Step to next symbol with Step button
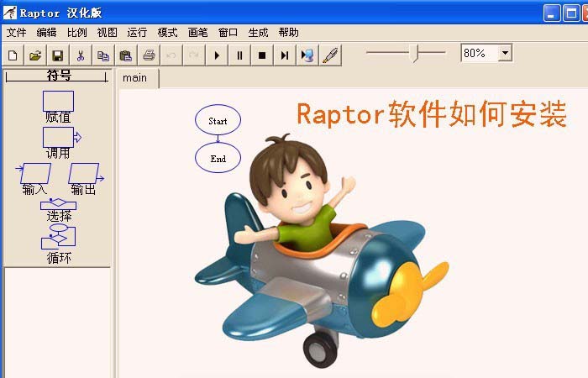 point(285,55)
